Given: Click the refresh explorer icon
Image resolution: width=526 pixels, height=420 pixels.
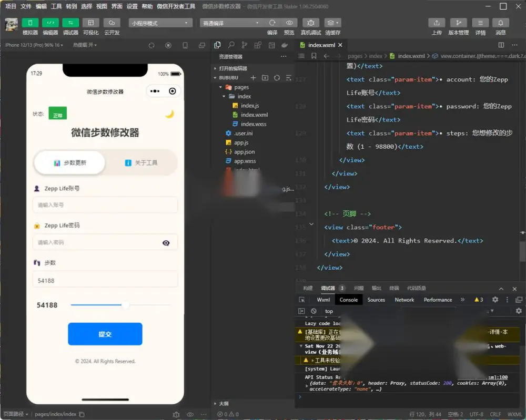Looking at the screenshot, I should coord(277,78).
